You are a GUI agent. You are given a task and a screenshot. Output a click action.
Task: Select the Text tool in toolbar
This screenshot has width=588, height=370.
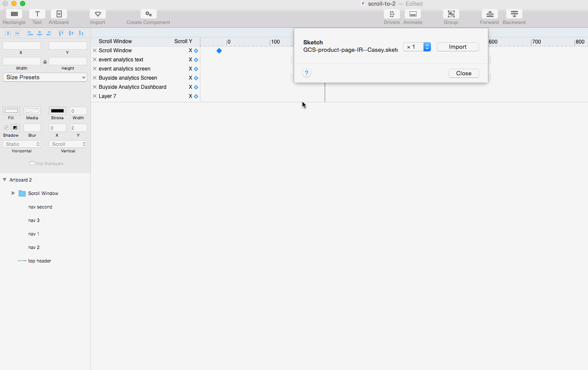37,14
